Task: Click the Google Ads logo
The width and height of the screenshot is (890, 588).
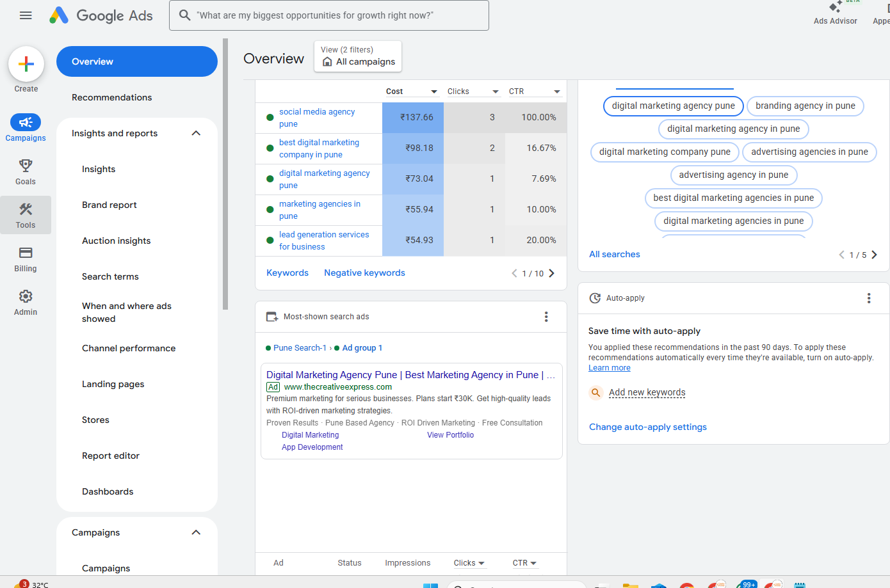Action: click(101, 15)
